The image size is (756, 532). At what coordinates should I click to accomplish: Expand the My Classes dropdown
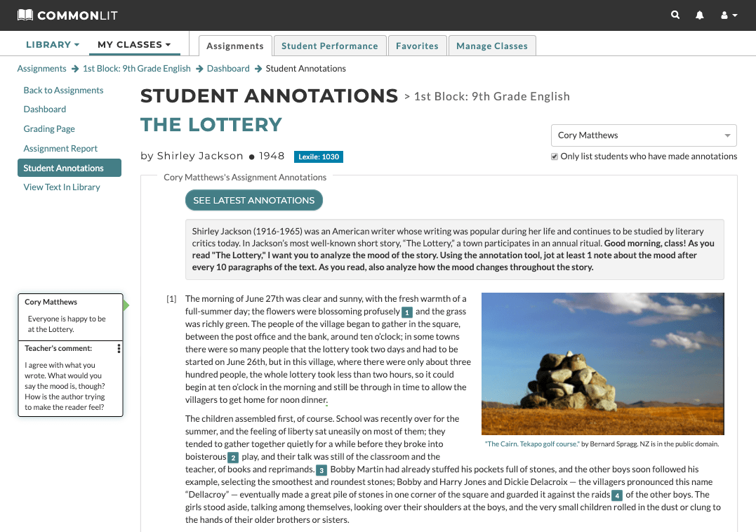click(x=134, y=45)
